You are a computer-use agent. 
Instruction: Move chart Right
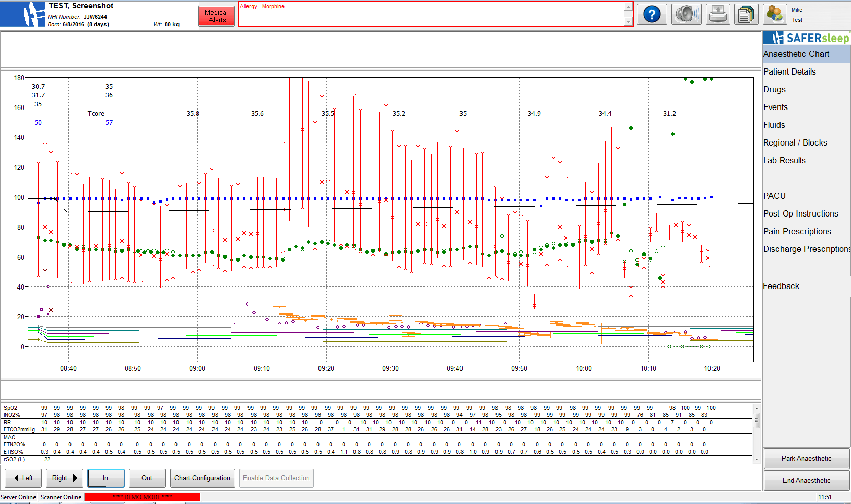tap(64, 478)
